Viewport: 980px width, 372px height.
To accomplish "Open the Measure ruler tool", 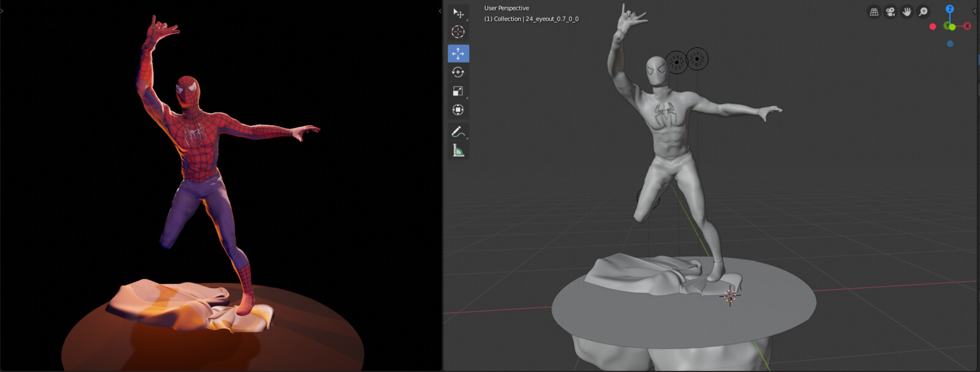I will (458, 150).
